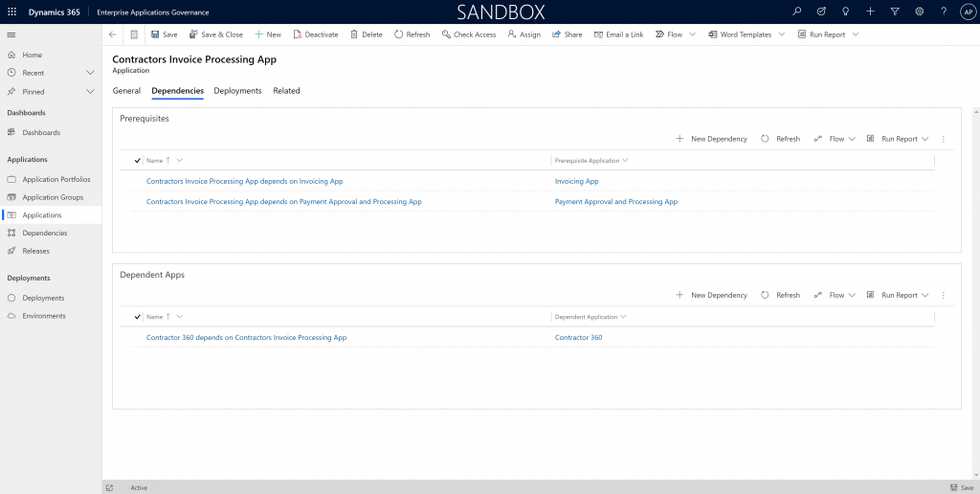Expand the Recent section in sidebar
Viewport: 980px width, 494px height.
pos(90,73)
